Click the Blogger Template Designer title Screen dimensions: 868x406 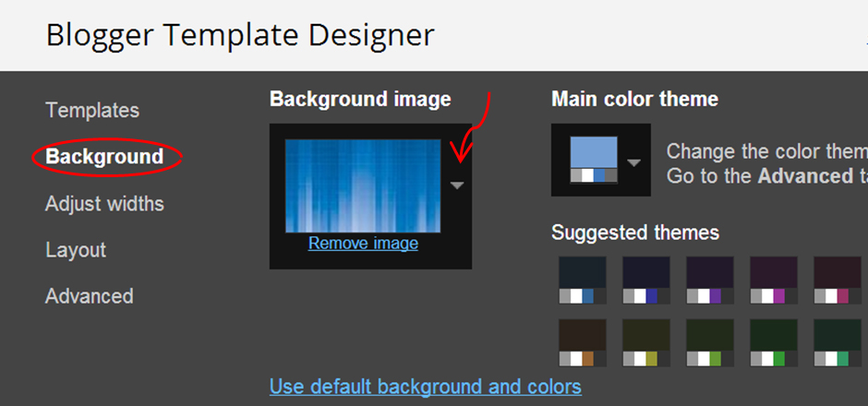tap(240, 35)
